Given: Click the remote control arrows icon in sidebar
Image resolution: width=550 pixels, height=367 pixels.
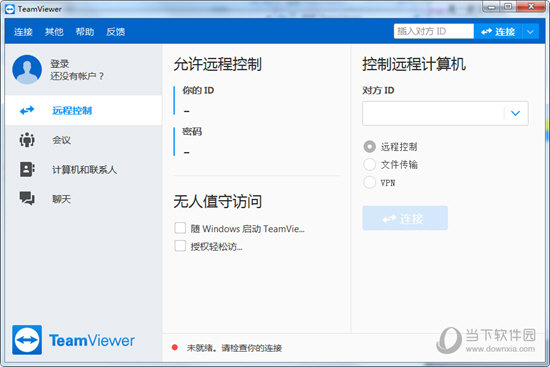Looking at the screenshot, I should 27,111.
